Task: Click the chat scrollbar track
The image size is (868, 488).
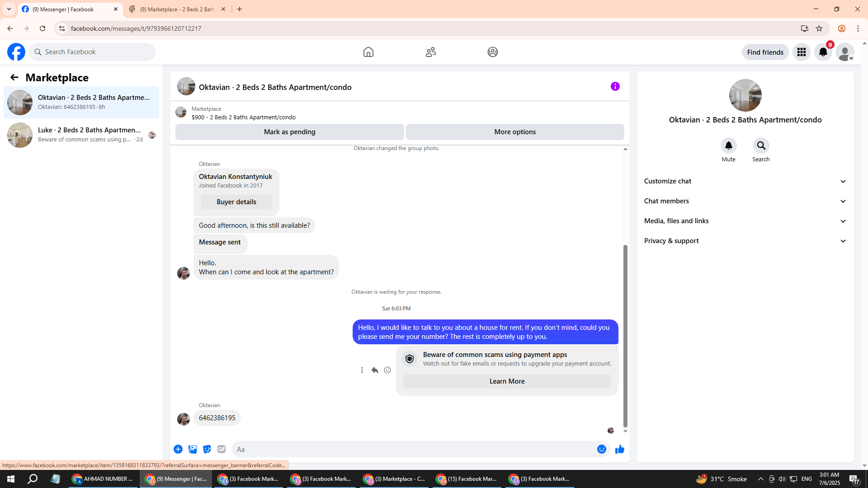Action: [625, 199]
